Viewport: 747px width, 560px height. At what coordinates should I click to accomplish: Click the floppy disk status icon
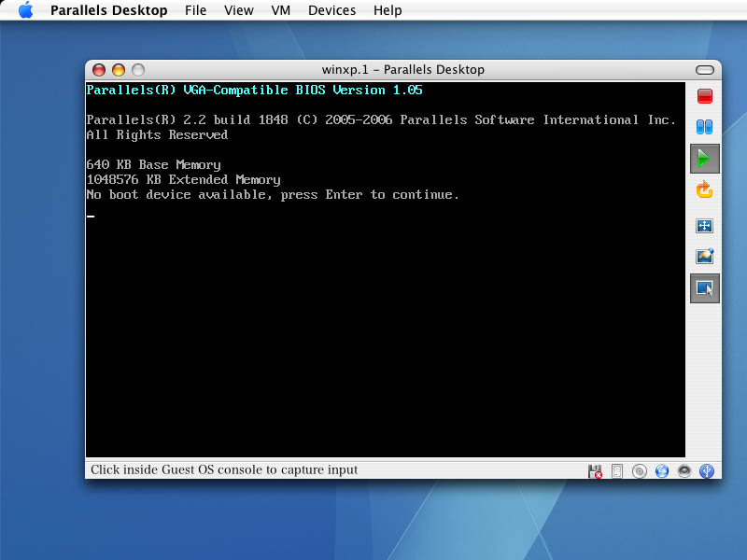(595, 471)
